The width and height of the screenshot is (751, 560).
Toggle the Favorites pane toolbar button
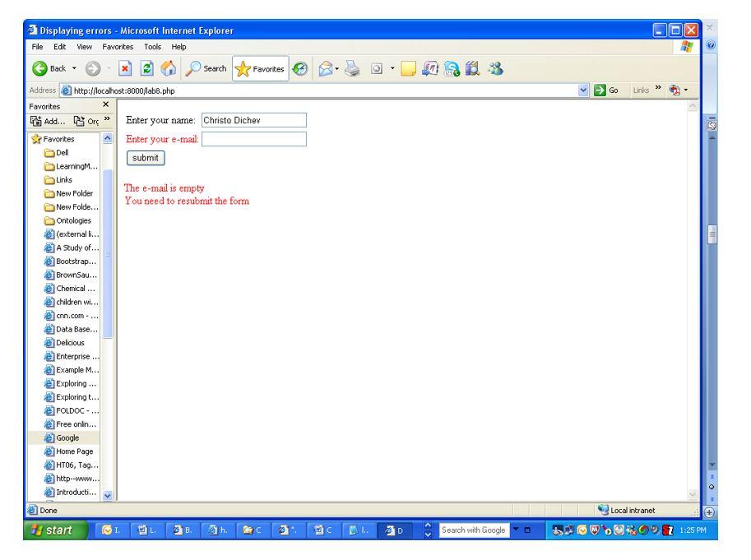[261, 69]
